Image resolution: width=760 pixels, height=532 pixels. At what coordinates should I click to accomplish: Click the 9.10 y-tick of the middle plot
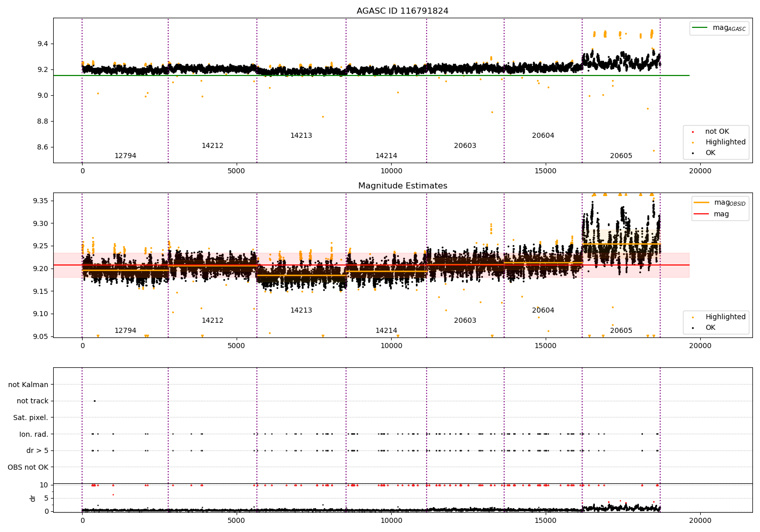(41, 314)
